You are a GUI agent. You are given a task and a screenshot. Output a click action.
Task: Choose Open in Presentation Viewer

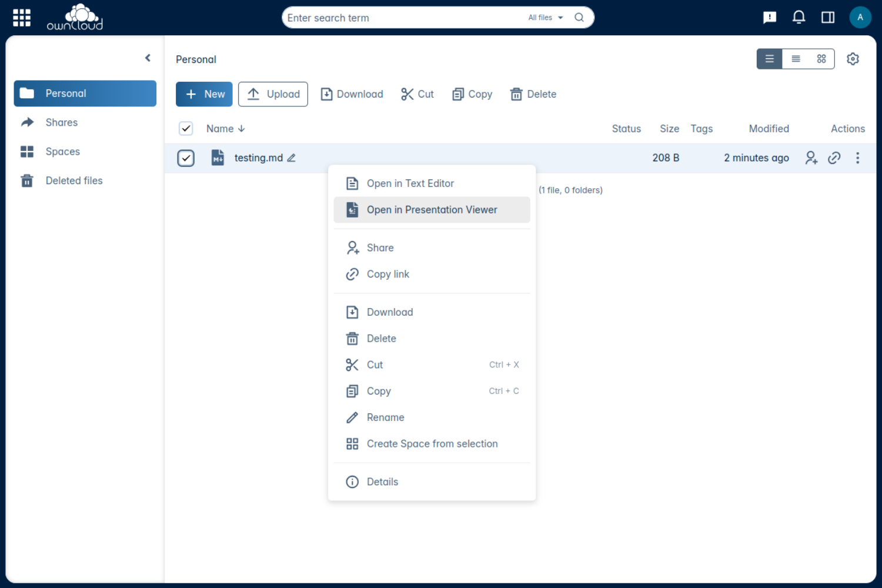[x=432, y=210]
